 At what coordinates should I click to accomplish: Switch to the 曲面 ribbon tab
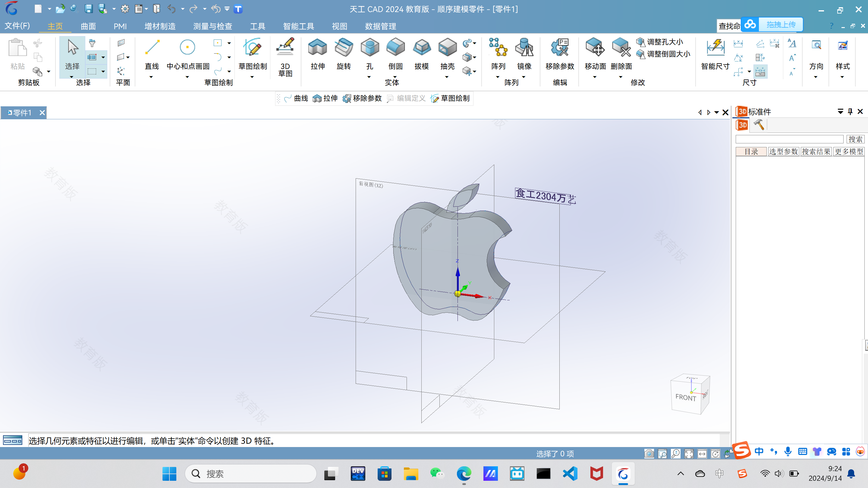click(88, 26)
